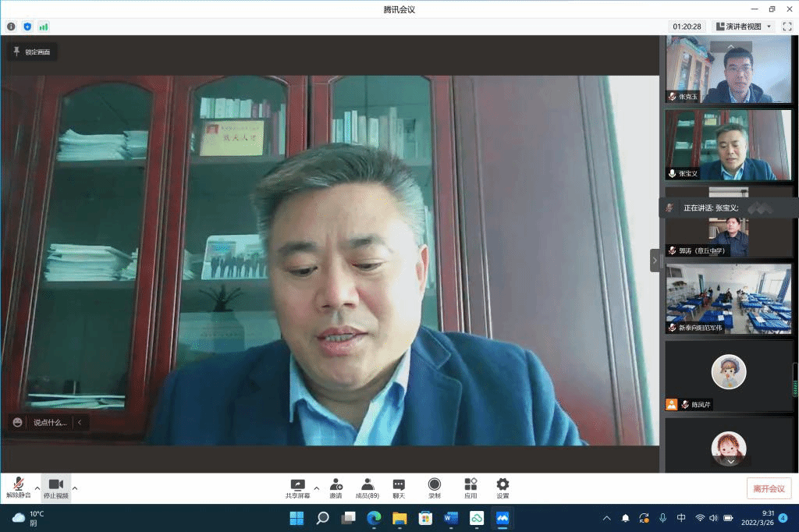Open the chat (聊天) panel
The height and width of the screenshot is (532, 799).
(399, 488)
